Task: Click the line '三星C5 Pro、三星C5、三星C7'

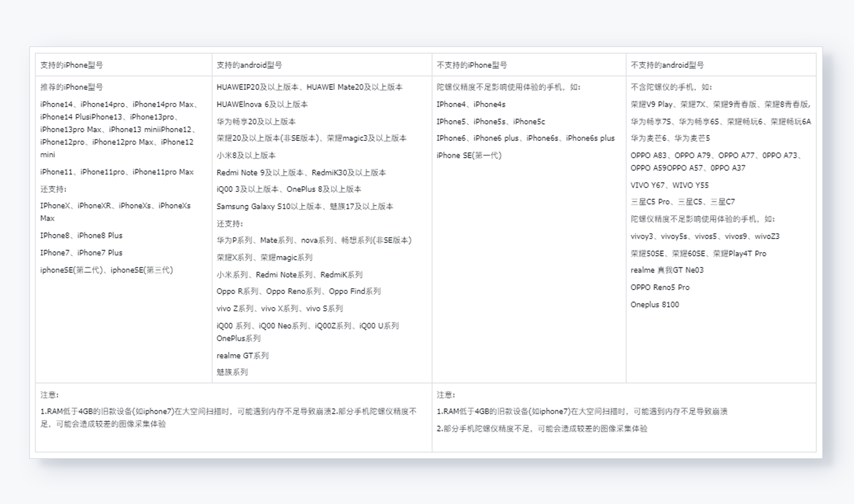Action: coord(683,202)
